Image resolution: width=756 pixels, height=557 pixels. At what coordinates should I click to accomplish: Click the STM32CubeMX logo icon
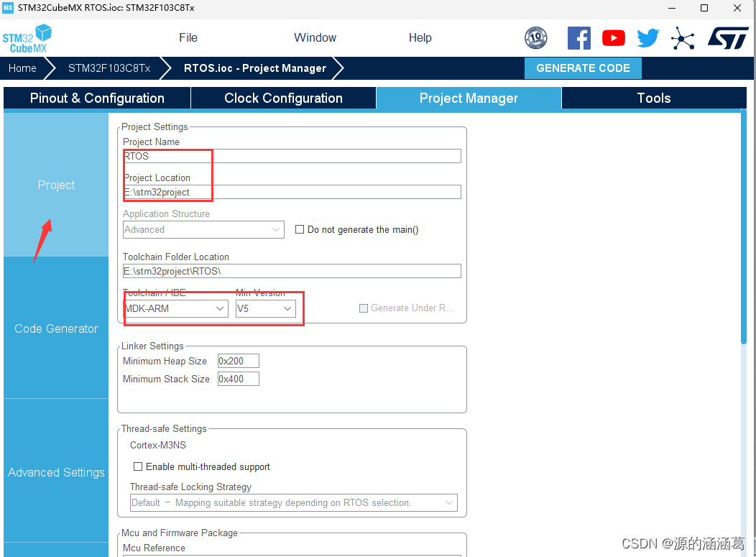pyautogui.click(x=27, y=39)
